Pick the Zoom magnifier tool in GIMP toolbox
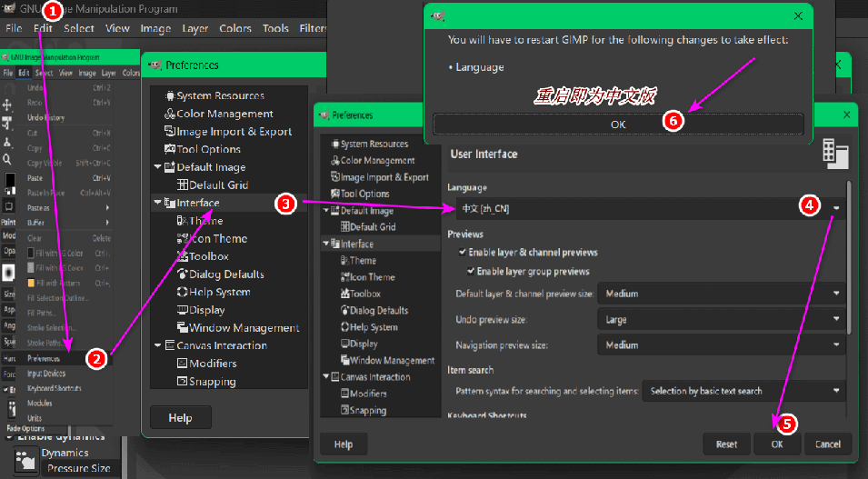The height and width of the screenshot is (479, 868). tap(7, 160)
